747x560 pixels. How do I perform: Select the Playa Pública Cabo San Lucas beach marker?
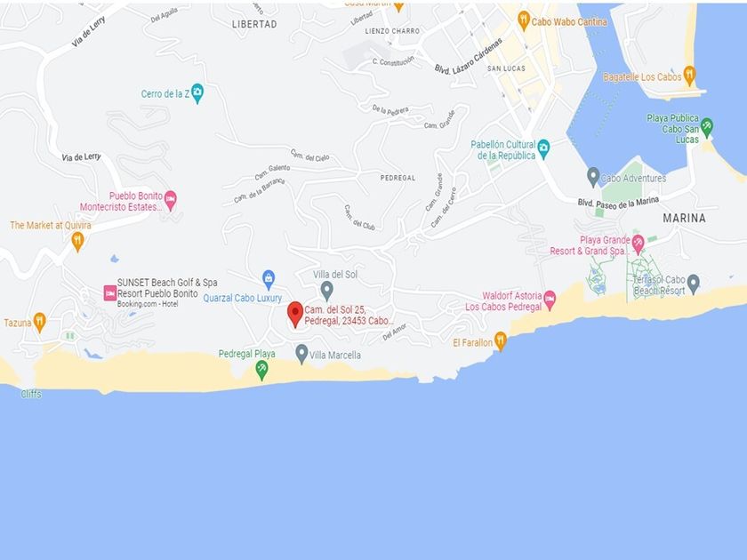707,128
